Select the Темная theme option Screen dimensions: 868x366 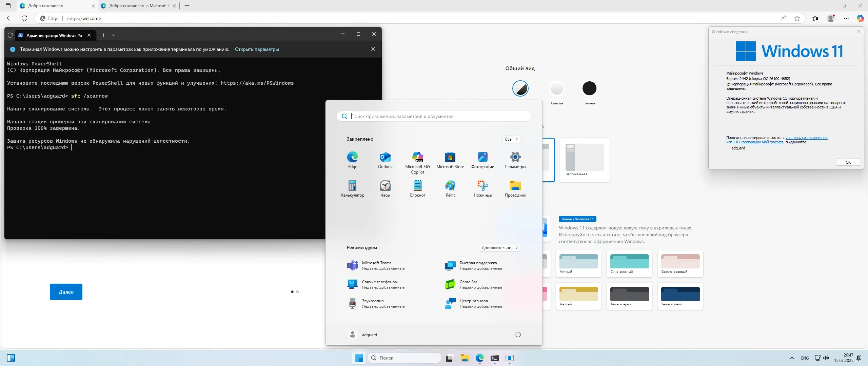(x=589, y=88)
